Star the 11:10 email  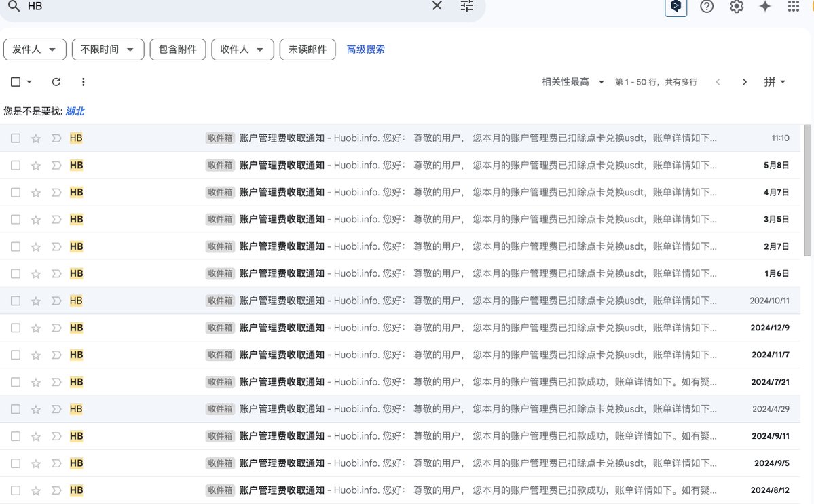pos(36,138)
